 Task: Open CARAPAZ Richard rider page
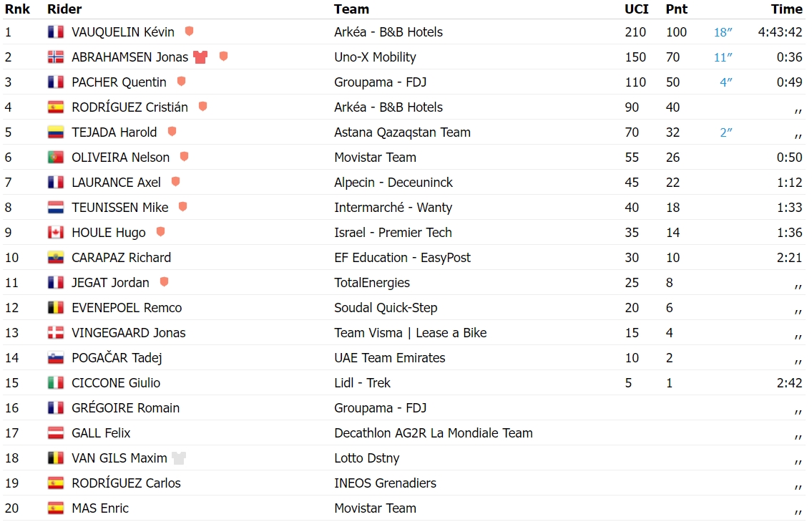(121, 258)
